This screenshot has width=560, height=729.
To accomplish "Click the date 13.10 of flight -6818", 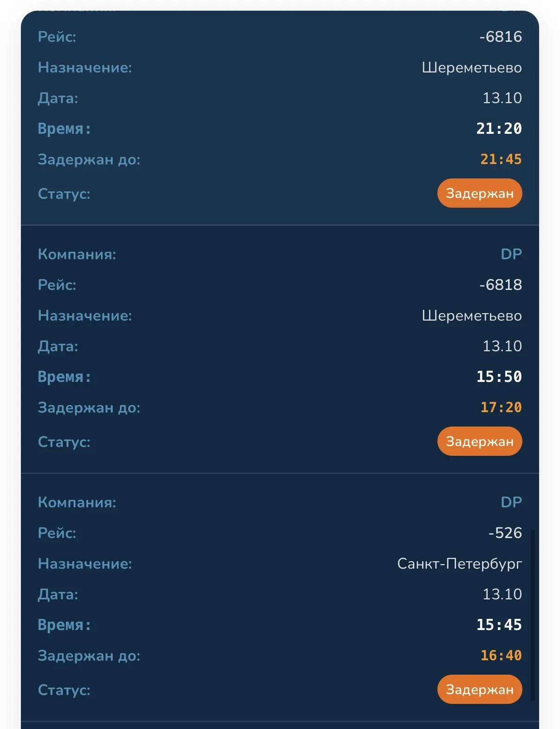I will pos(502,346).
